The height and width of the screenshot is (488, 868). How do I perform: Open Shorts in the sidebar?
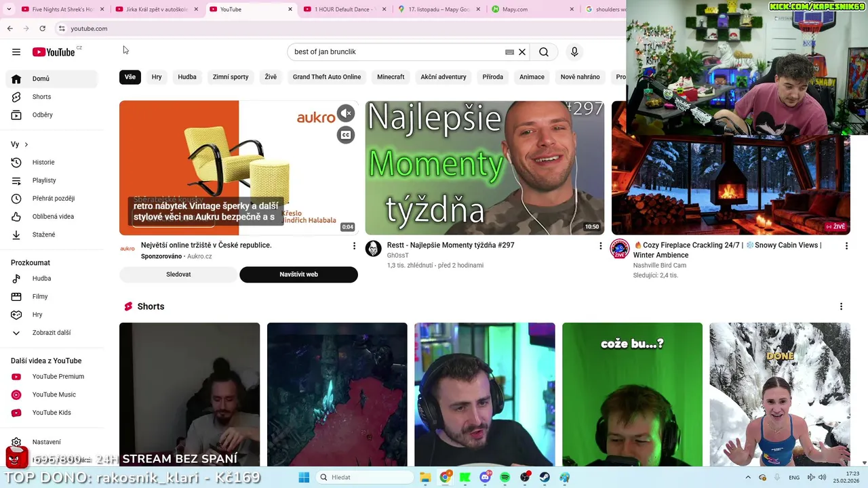[52, 97]
